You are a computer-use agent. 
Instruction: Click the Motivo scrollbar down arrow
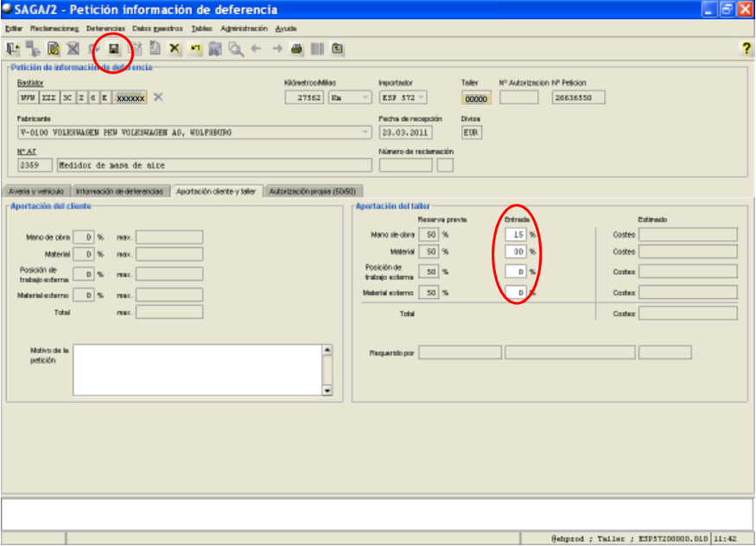coord(327,390)
